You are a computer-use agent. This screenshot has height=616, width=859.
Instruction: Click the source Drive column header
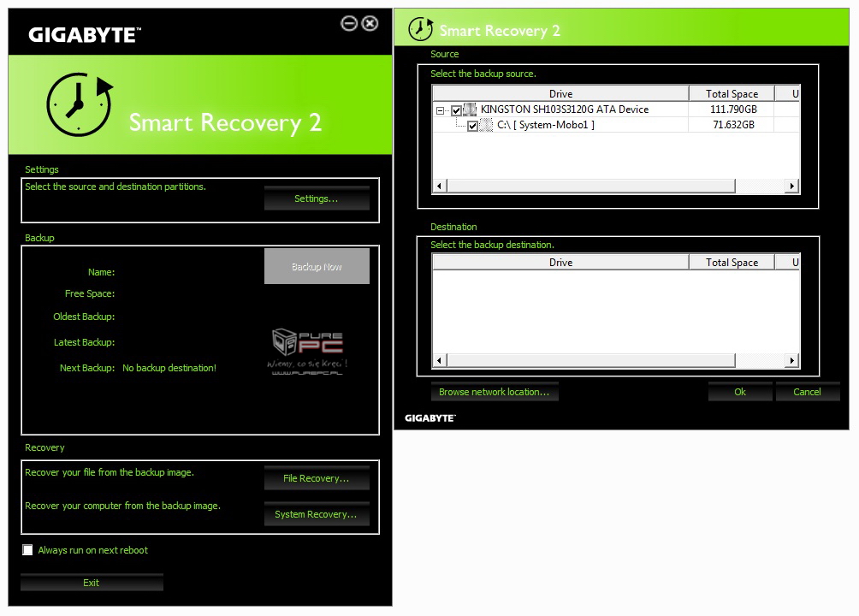point(560,93)
